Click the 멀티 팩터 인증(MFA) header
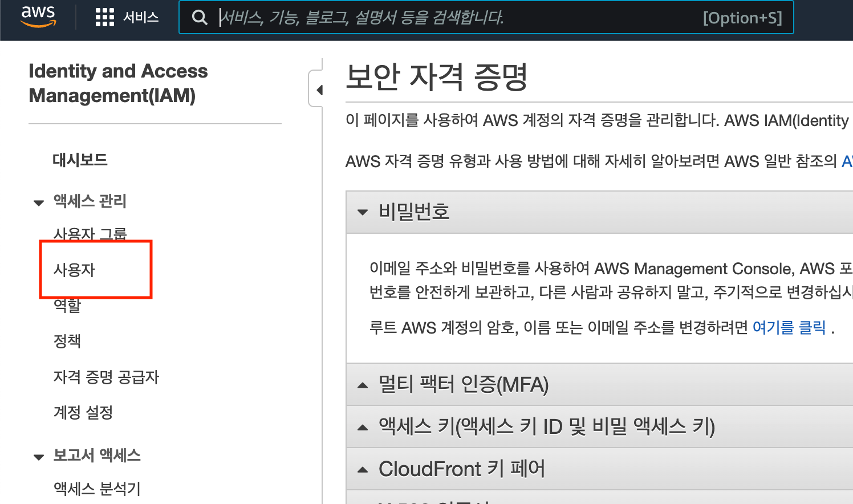 pyautogui.click(x=599, y=385)
